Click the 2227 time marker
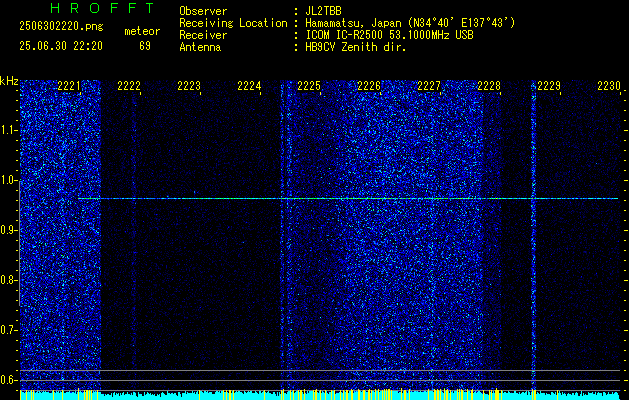The image size is (629, 400). 429,86
